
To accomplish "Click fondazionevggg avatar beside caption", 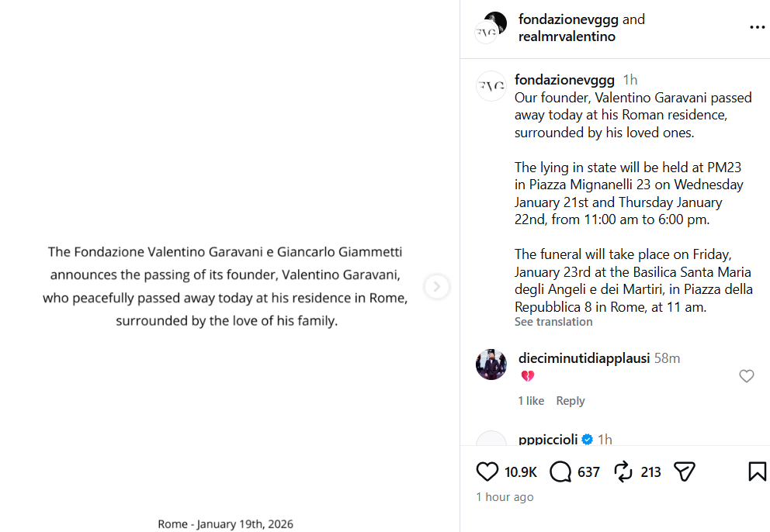I will point(491,85).
